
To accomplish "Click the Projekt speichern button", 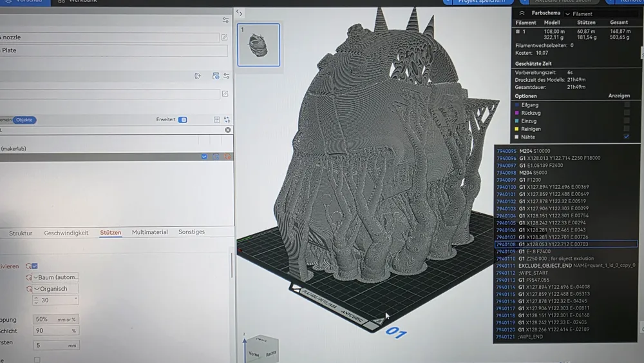I will [482, 2].
